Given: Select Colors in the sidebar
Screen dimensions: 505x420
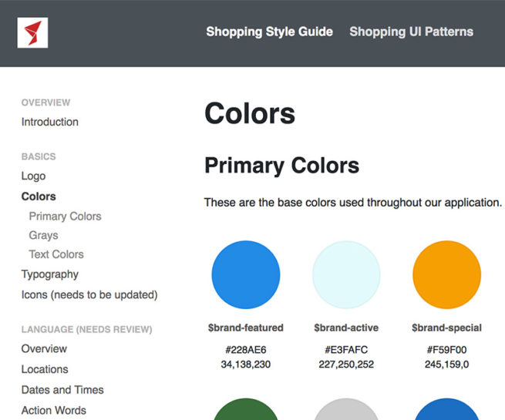Looking at the screenshot, I should [39, 197].
